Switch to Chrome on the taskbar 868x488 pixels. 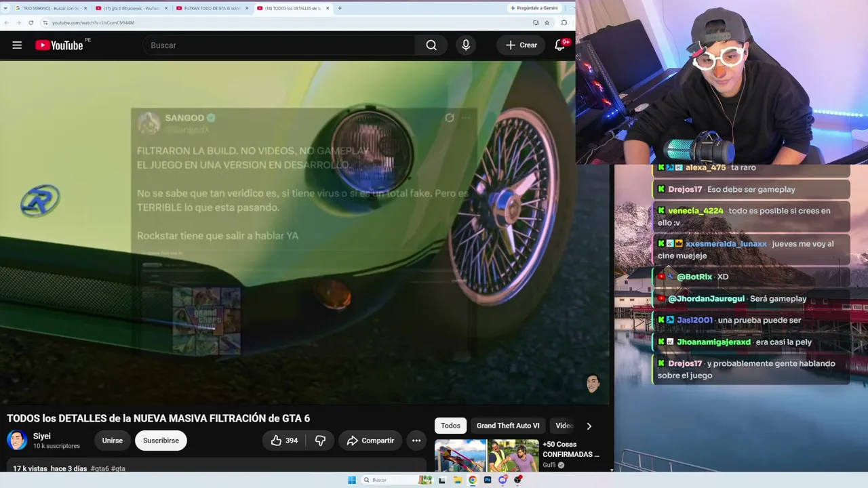pos(473,480)
